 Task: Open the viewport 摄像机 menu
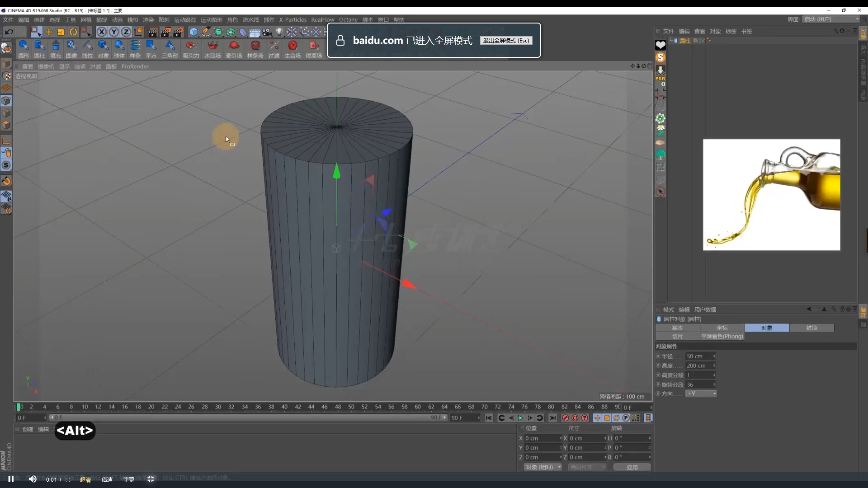click(x=46, y=66)
